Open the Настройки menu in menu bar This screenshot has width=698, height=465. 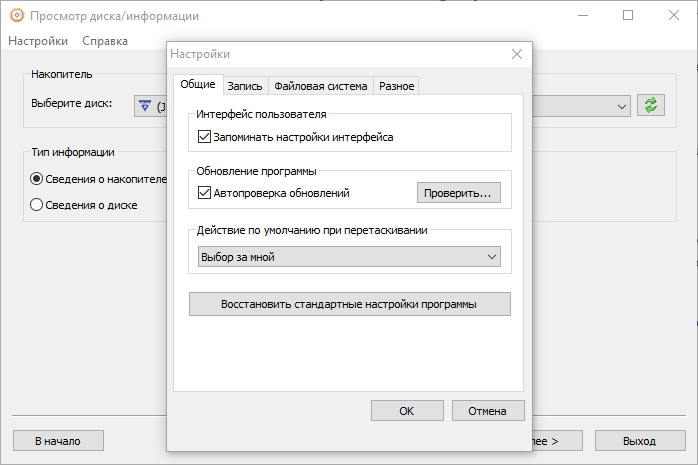38,41
